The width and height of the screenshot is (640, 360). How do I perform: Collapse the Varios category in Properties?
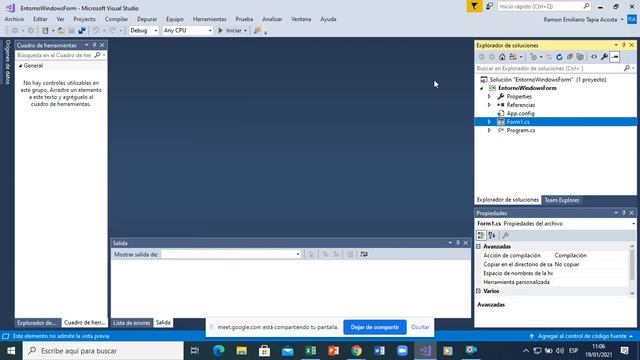point(479,291)
